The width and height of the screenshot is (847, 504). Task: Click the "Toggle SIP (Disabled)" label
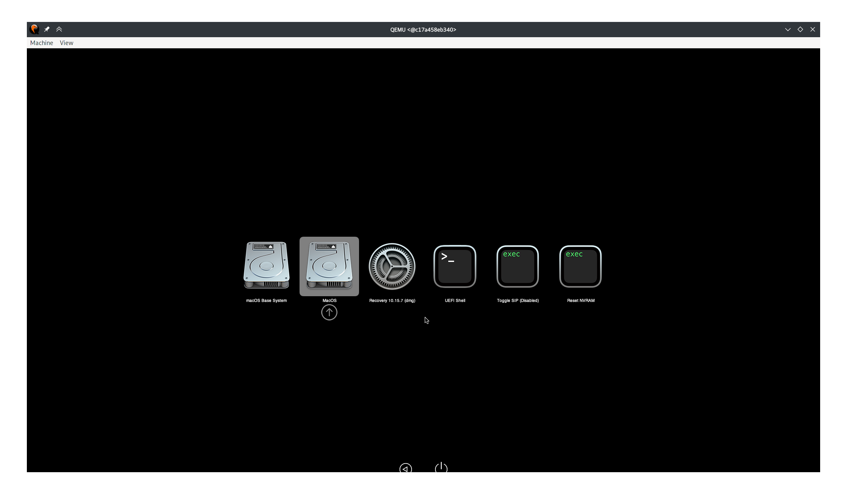click(x=517, y=300)
